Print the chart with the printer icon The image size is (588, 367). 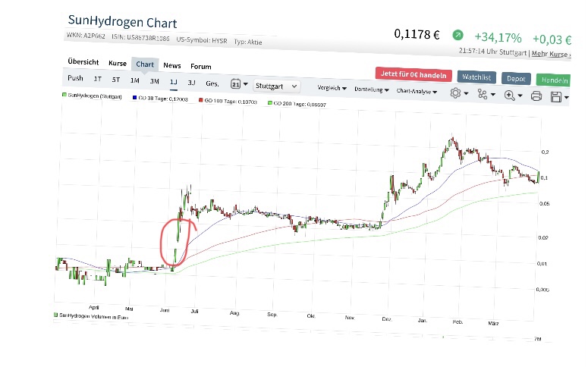(536, 96)
